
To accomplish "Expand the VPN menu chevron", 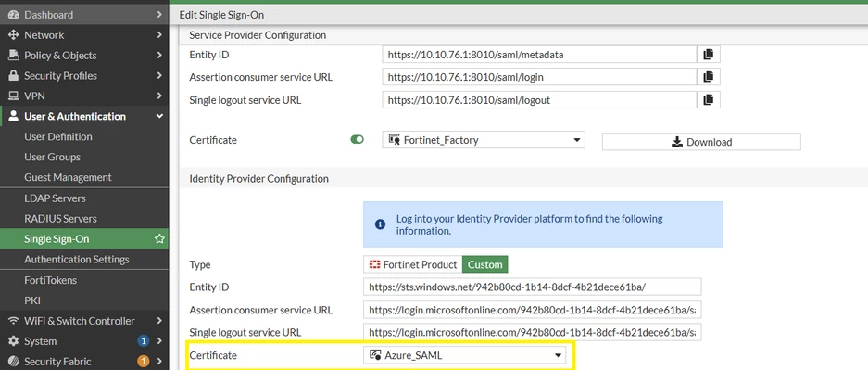I will (159, 96).
